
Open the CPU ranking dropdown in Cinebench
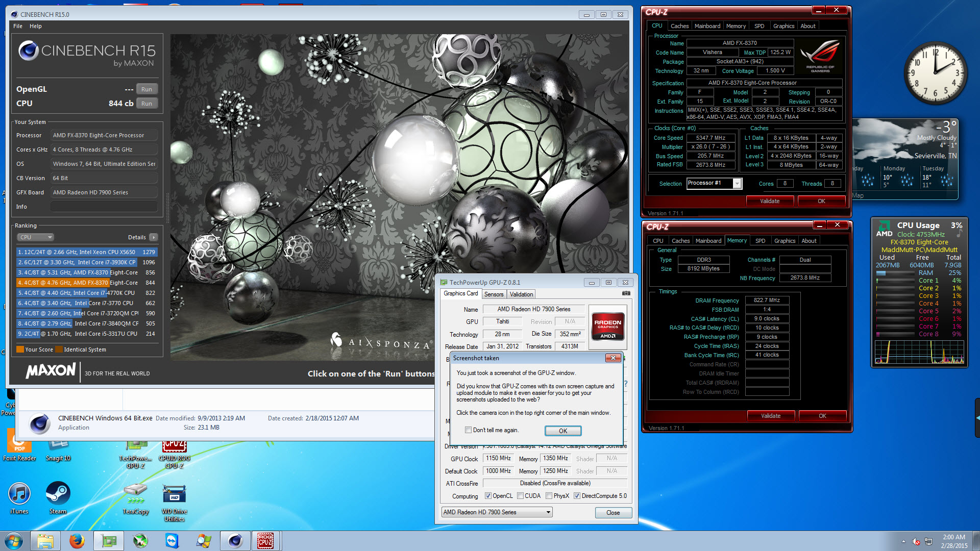click(35, 237)
